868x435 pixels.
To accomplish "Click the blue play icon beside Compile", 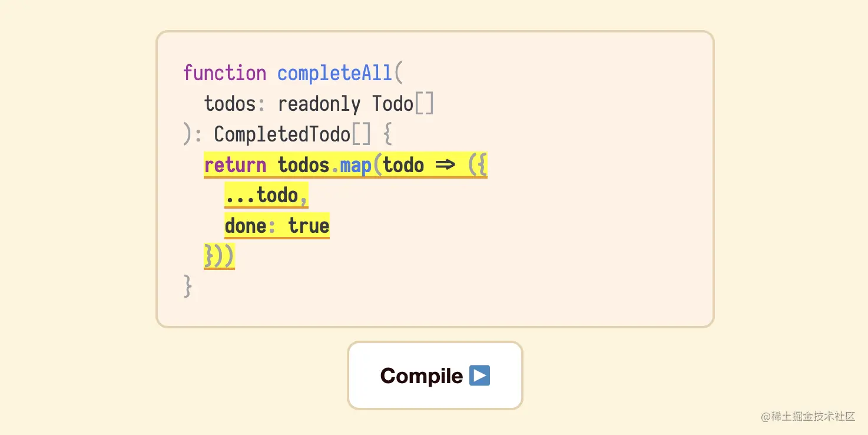I will click(479, 375).
